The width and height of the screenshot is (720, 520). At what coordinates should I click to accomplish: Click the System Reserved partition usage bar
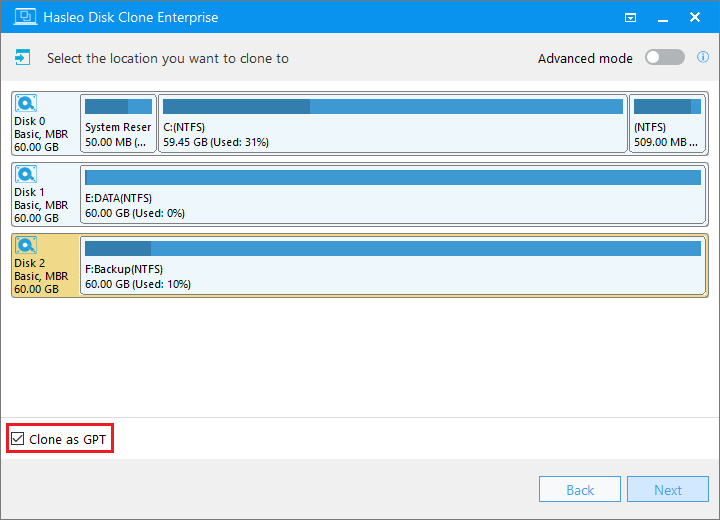(x=118, y=107)
